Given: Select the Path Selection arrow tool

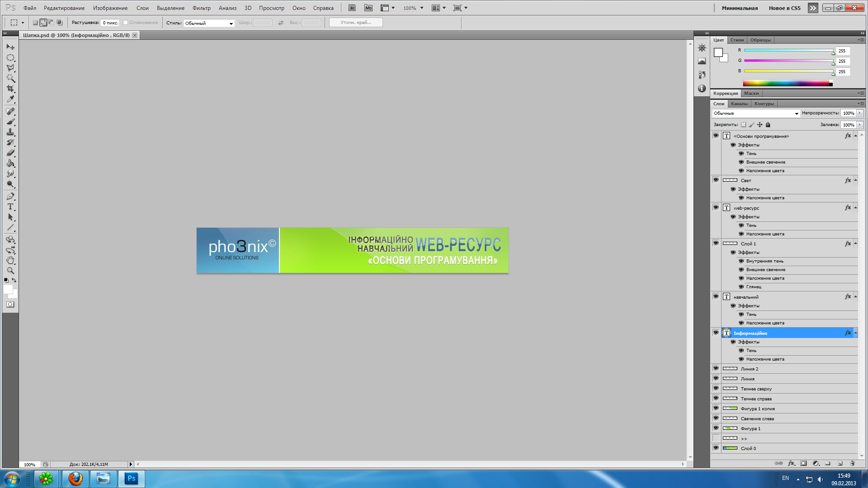Looking at the screenshot, I should (x=10, y=217).
